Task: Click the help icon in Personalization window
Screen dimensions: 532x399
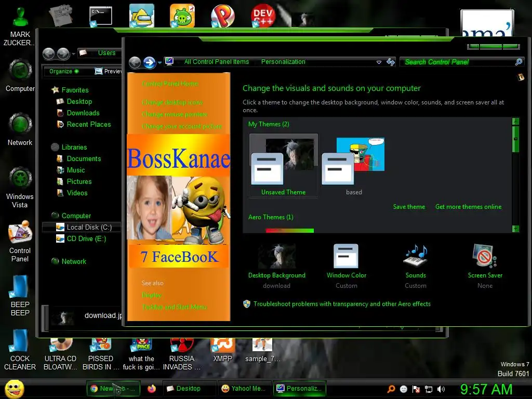Action: pyautogui.click(x=521, y=77)
